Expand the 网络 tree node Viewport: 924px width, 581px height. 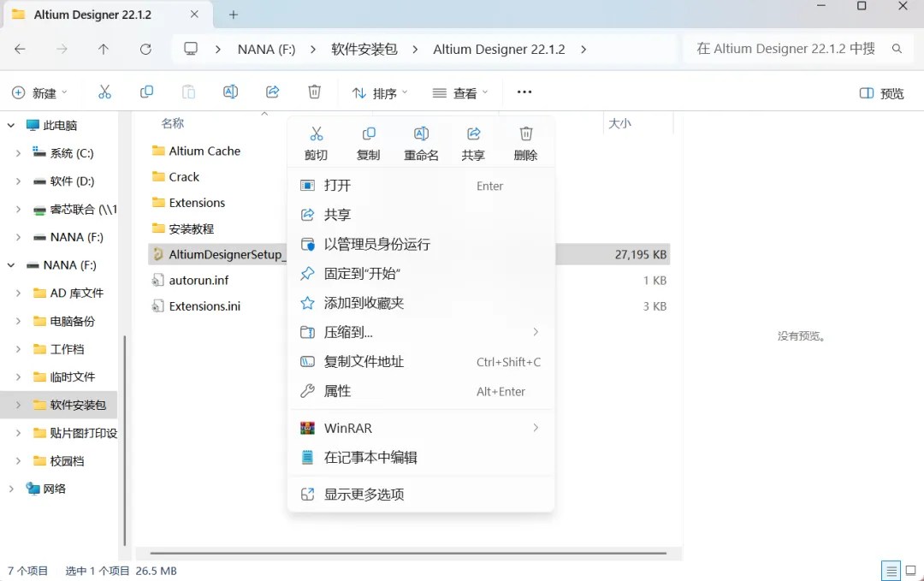point(11,489)
